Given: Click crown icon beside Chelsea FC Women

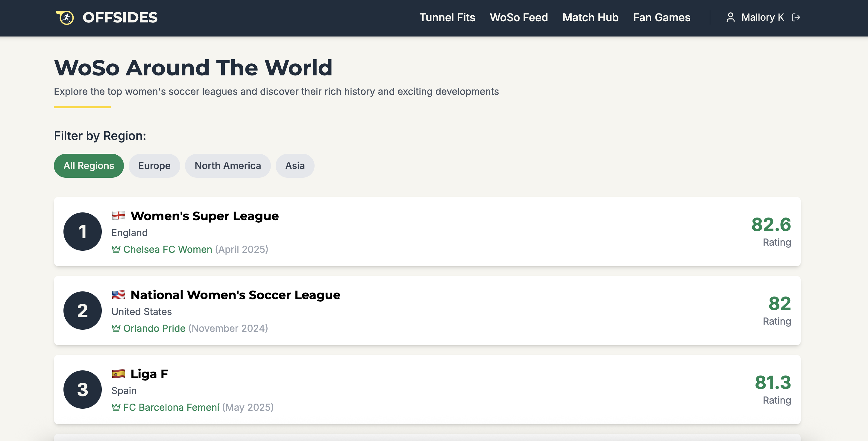Looking at the screenshot, I should tap(116, 249).
